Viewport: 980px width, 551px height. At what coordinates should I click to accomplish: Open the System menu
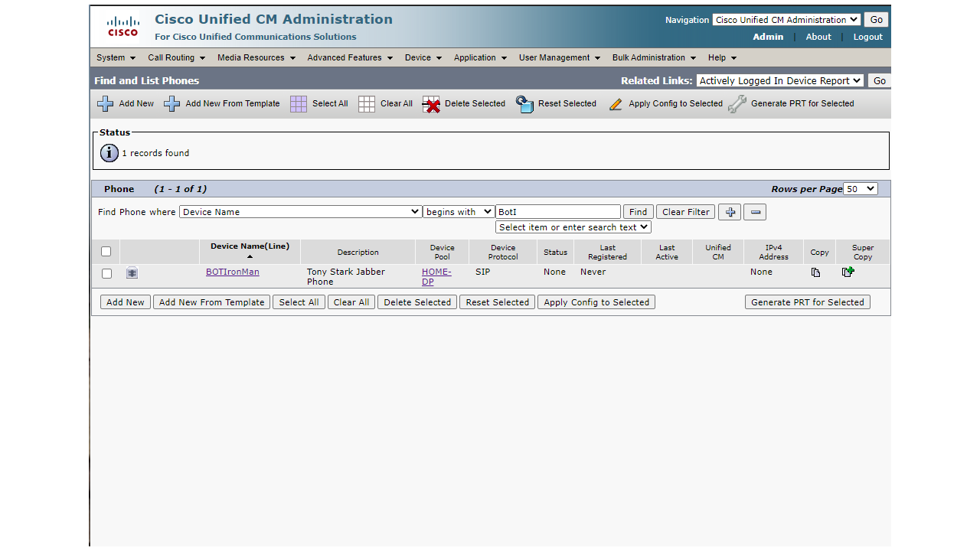click(x=116, y=57)
